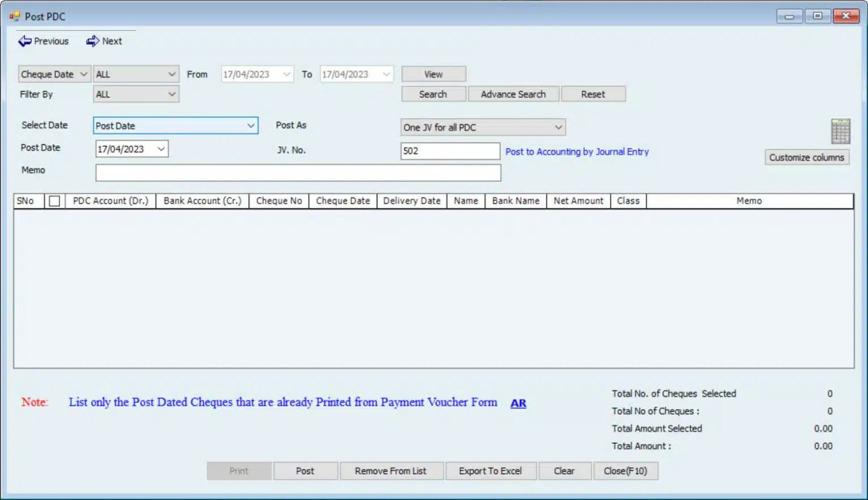868x500 pixels.
Task: Follow the AR link
Action: coord(518,403)
